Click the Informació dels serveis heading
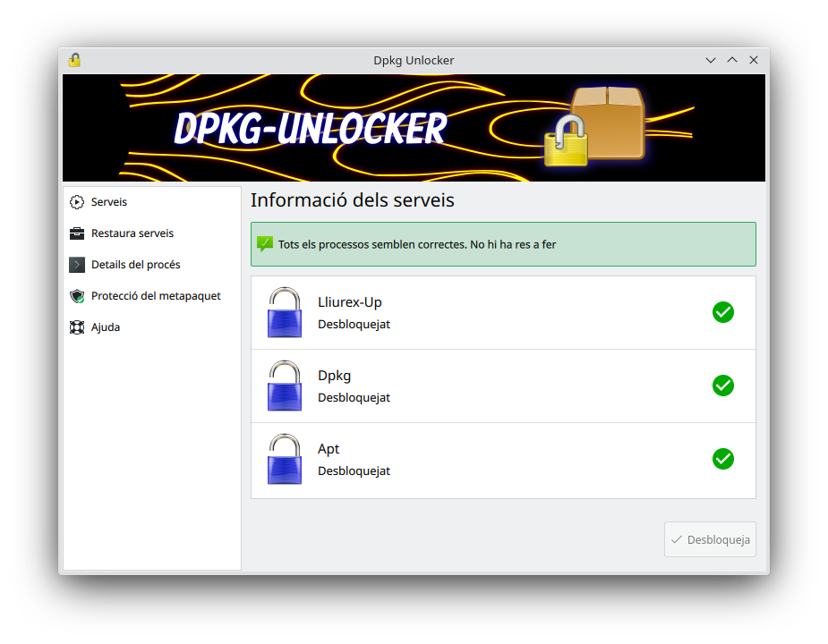Image resolution: width=828 pixels, height=644 pixels. 352,200
